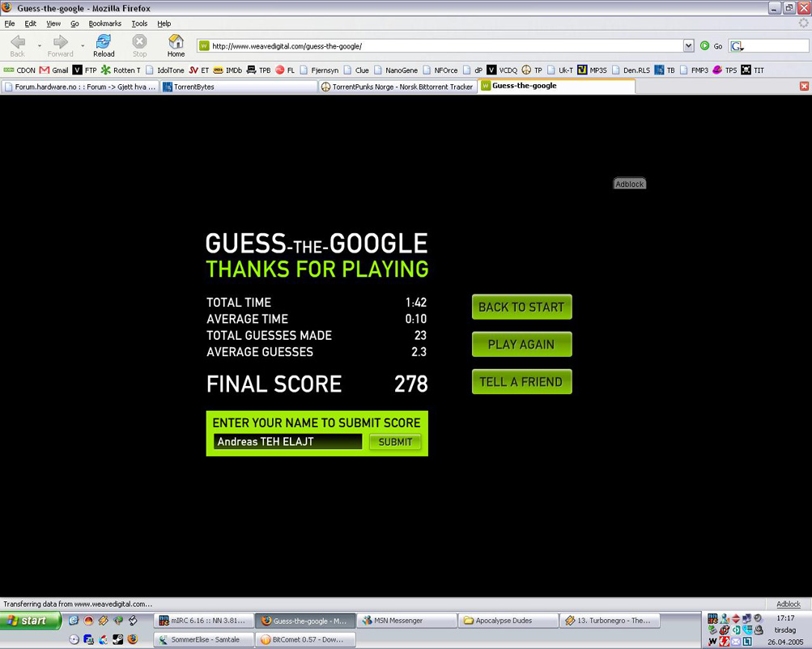Reload the current page
812x649 pixels.
(104, 45)
